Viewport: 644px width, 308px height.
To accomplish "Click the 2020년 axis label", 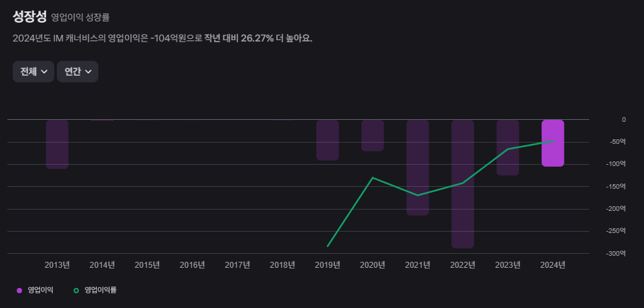I will pyautogui.click(x=372, y=265).
